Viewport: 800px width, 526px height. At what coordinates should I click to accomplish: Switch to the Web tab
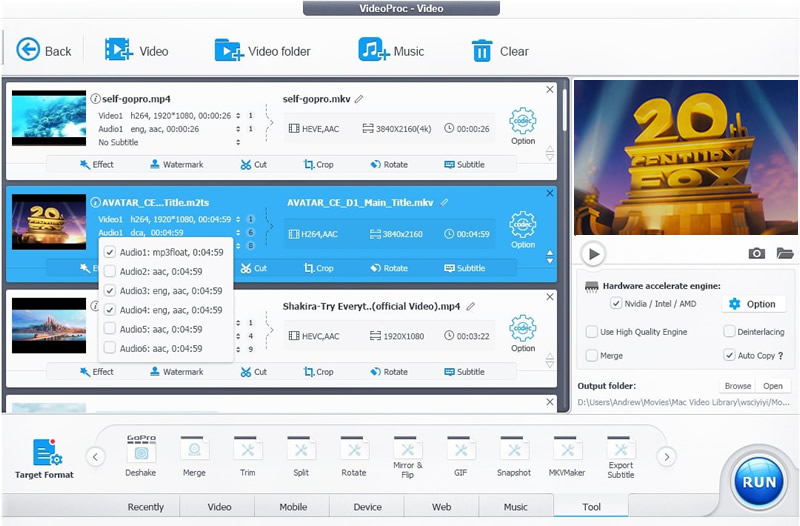441,507
